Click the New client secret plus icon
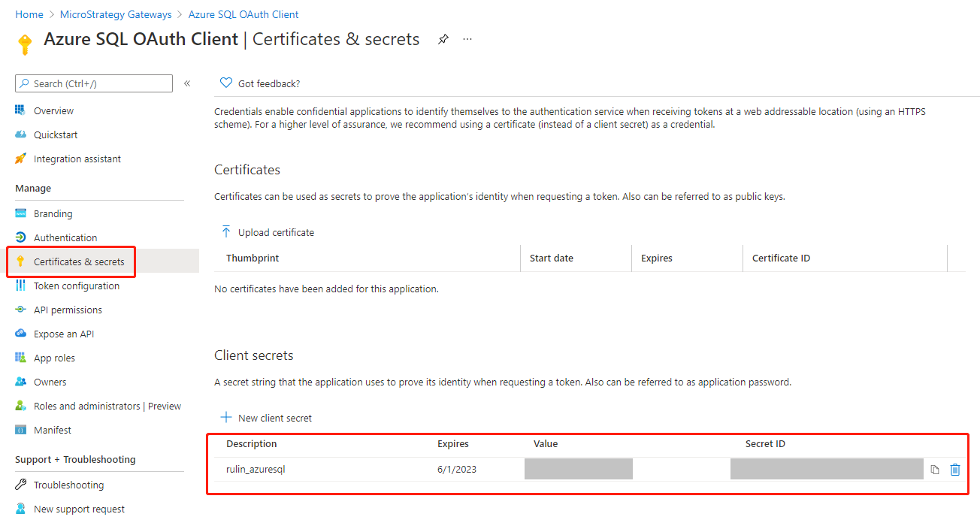This screenshot has height=529, width=980. point(225,418)
